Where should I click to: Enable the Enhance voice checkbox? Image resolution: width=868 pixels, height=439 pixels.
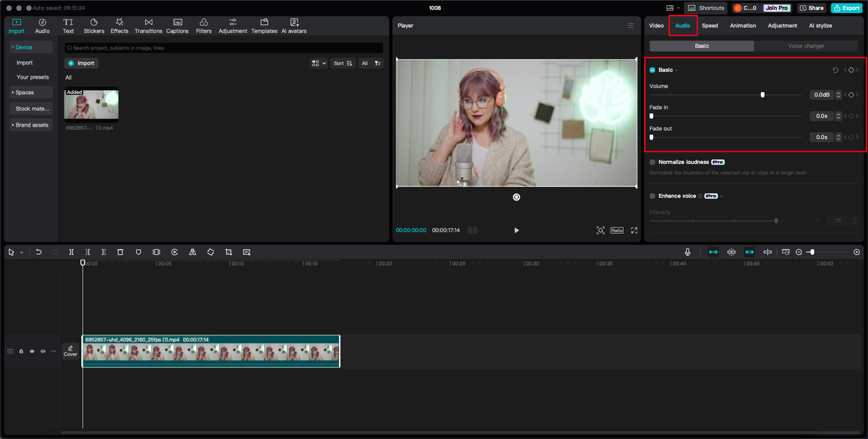pyautogui.click(x=652, y=196)
